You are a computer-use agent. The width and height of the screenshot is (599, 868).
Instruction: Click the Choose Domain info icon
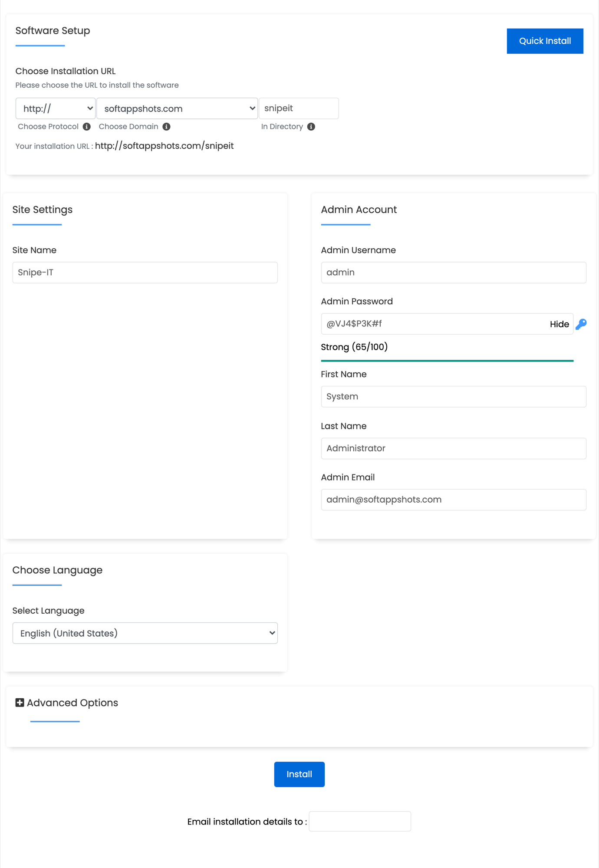click(166, 127)
